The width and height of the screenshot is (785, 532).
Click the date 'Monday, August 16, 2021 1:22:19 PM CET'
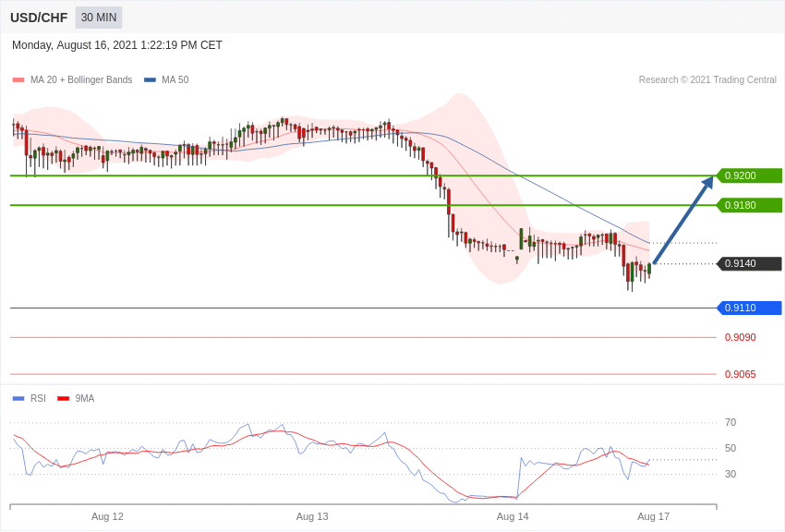click(117, 45)
